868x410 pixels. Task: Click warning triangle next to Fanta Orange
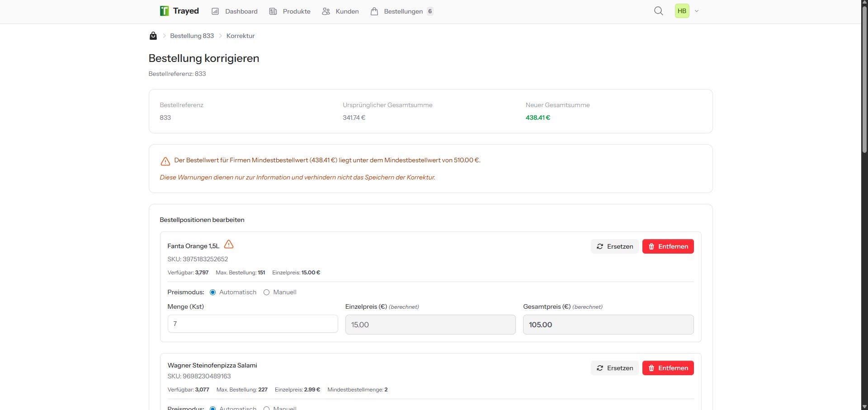pyautogui.click(x=229, y=245)
